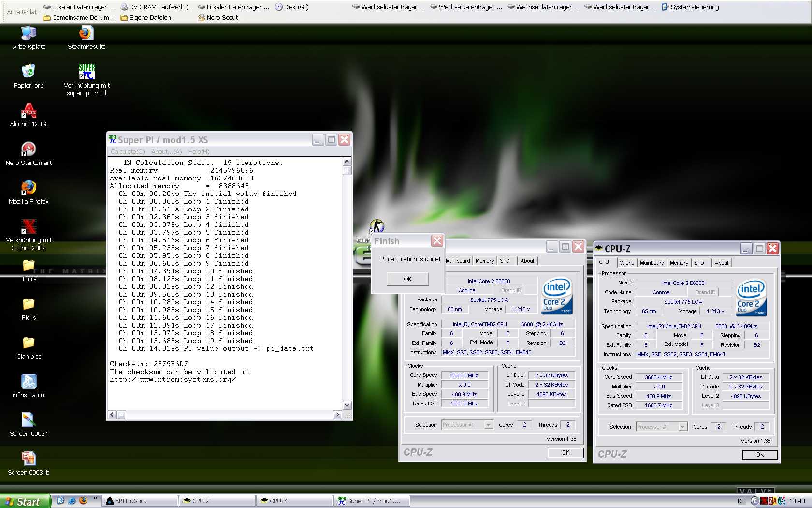
Task: Open About tab in the titled CPU-Z window
Action: tap(721, 263)
